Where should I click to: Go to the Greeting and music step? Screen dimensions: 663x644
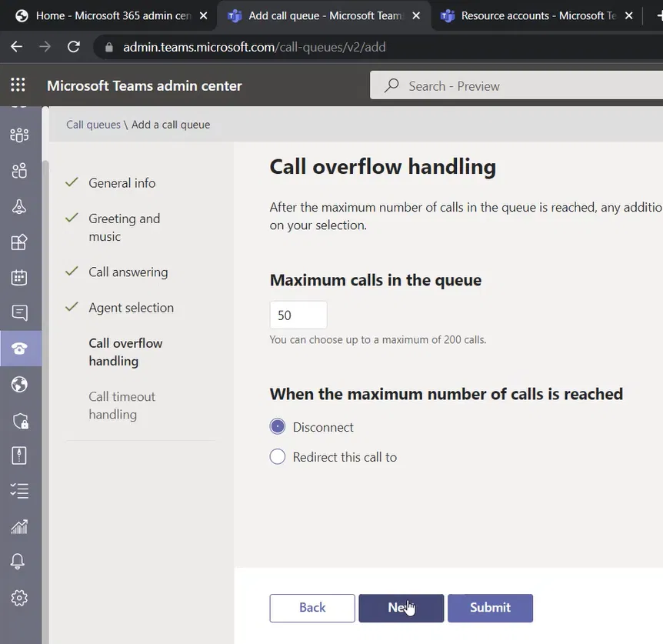(x=124, y=227)
